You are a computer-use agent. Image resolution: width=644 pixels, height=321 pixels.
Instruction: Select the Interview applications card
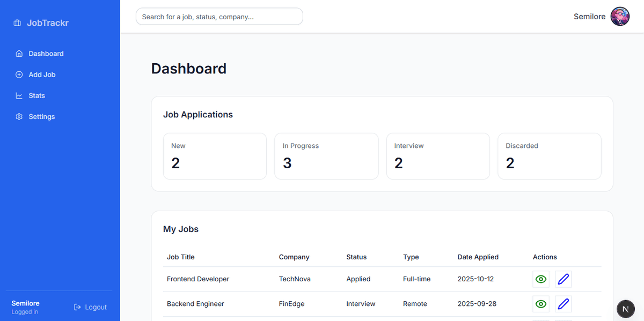click(x=438, y=156)
